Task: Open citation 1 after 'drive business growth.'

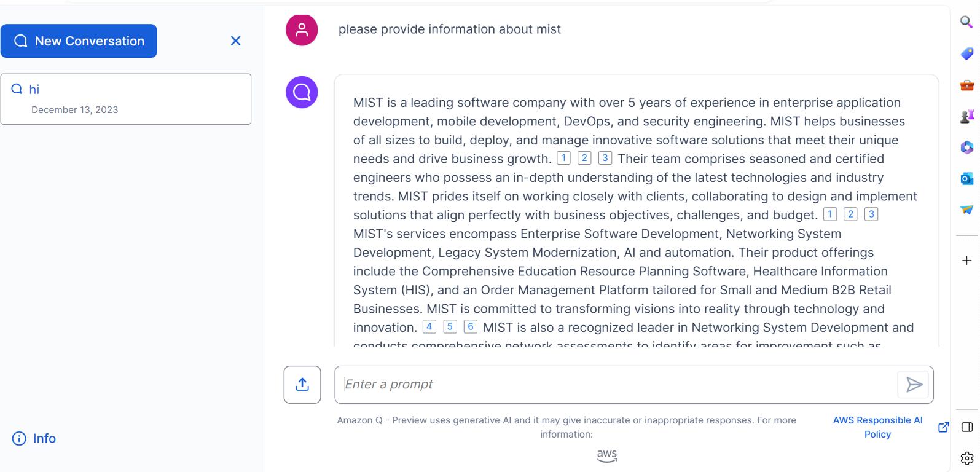Action: (563, 158)
